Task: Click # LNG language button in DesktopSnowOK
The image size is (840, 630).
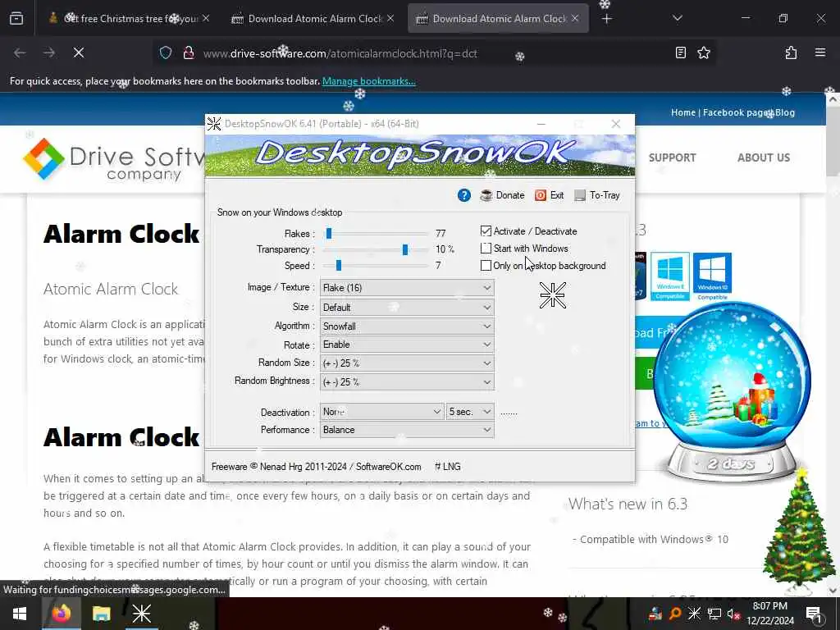Action: tap(447, 467)
